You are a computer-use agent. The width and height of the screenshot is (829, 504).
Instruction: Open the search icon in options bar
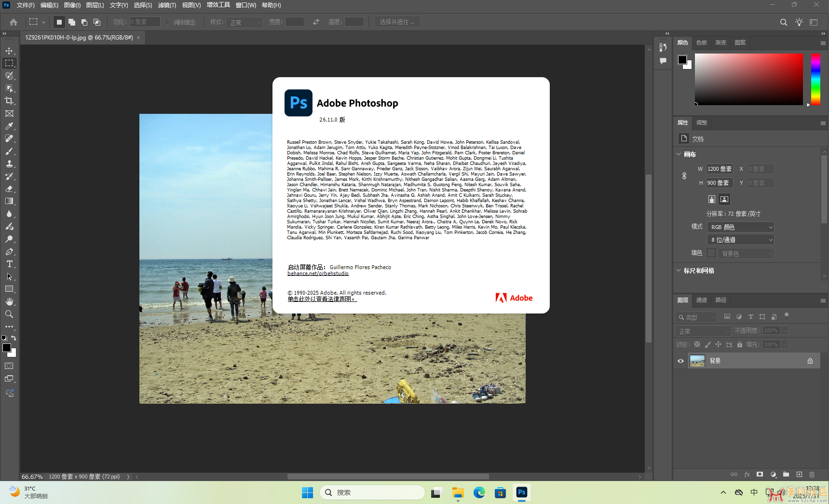[783, 22]
